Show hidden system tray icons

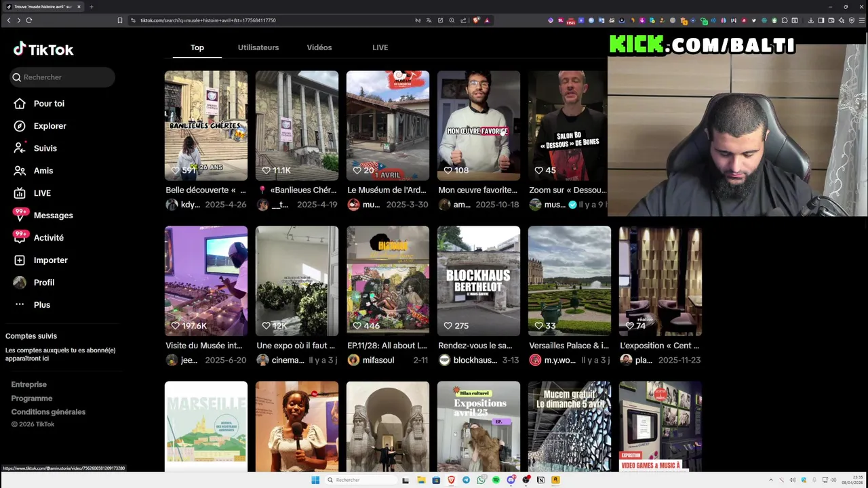[771, 480]
